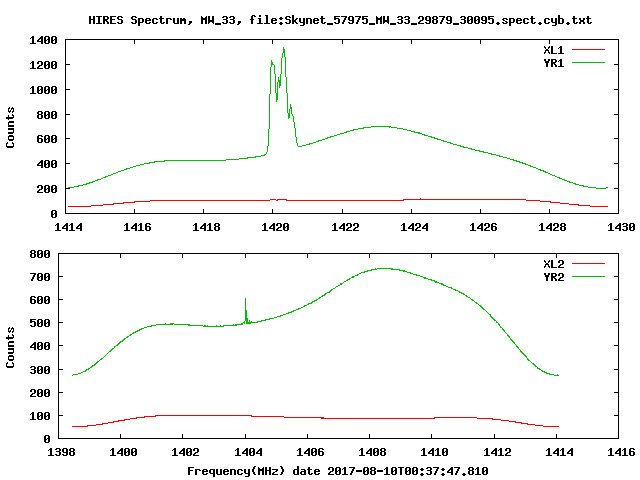Select the YR2 legend label

(553, 277)
